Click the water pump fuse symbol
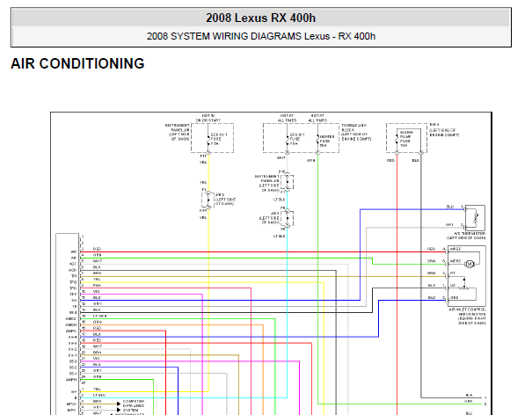 (397, 140)
